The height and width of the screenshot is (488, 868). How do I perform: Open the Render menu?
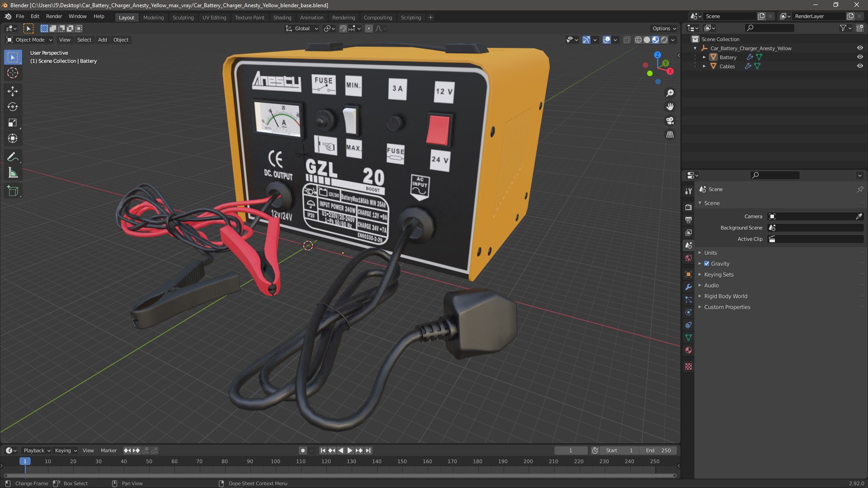[x=54, y=16]
